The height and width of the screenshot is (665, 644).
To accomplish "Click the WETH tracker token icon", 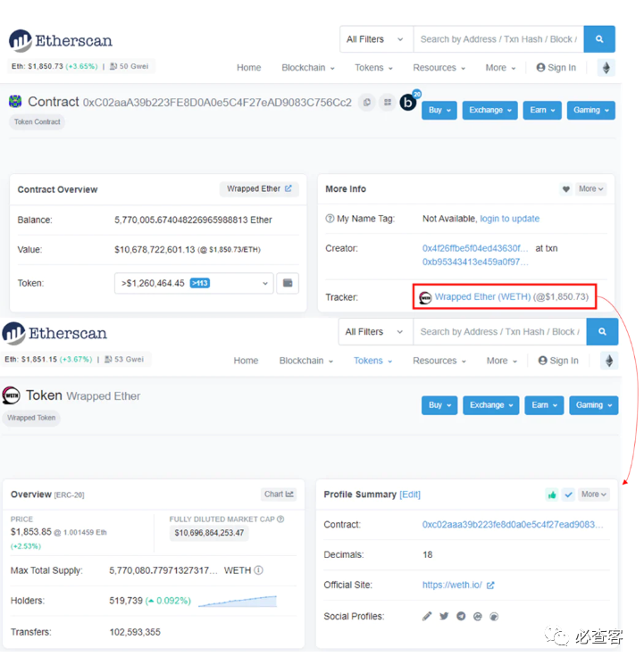I will 425,297.
